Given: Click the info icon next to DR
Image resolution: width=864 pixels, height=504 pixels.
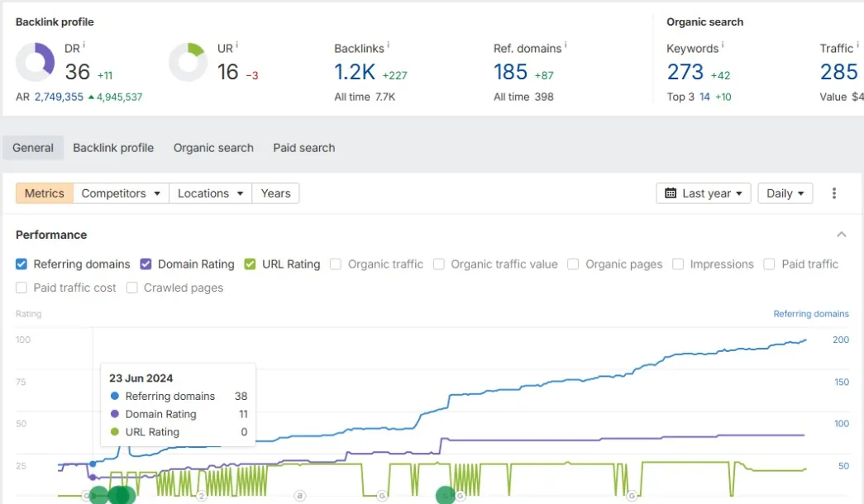Looking at the screenshot, I should click(x=84, y=45).
